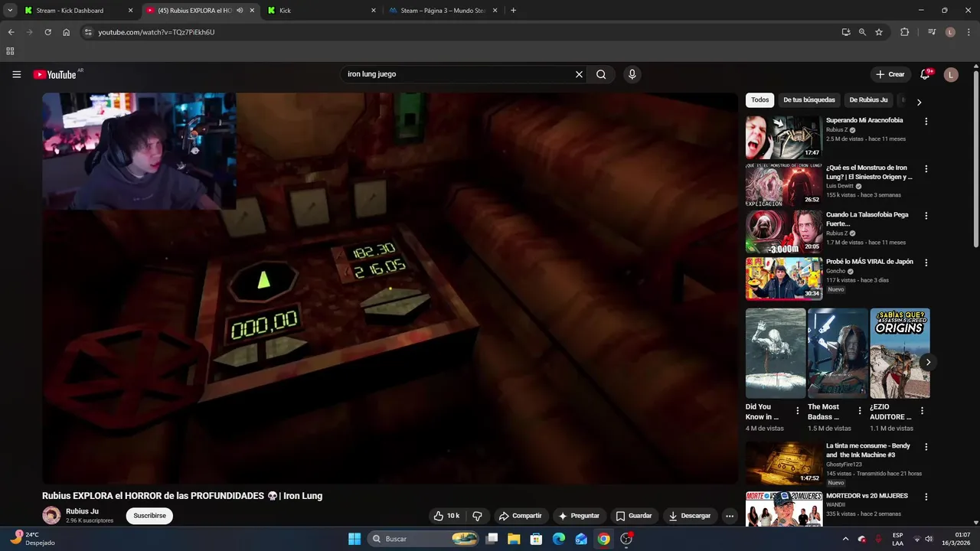Select the De tus búsquedas chip
Viewport: 980px width, 551px height.
pyautogui.click(x=809, y=100)
